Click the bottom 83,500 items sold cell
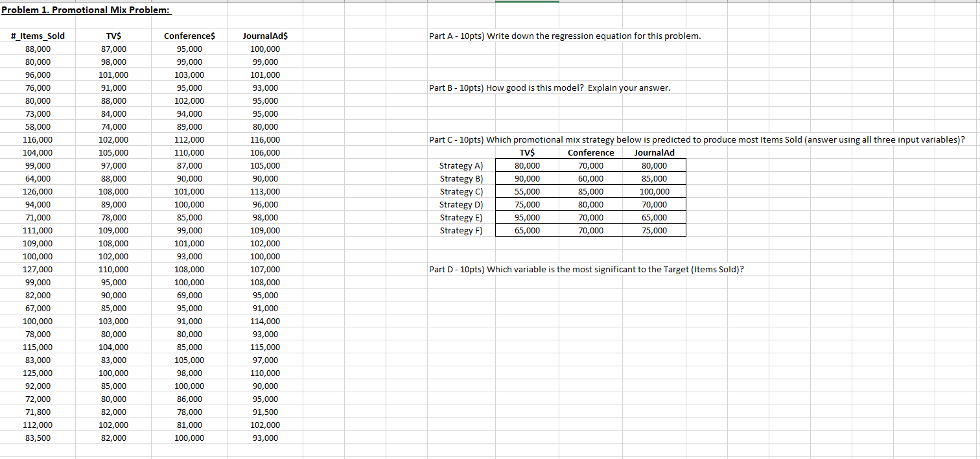This screenshot has height=459, width=980. tap(37, 438)
